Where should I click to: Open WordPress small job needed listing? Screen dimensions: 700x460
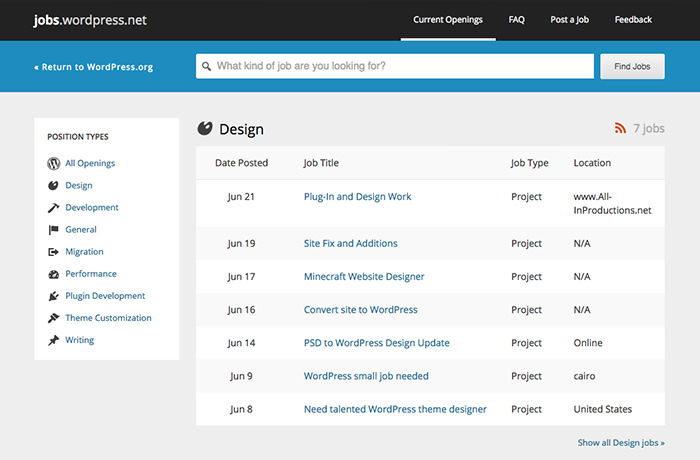pyautogui.click(x=366, y=376)
